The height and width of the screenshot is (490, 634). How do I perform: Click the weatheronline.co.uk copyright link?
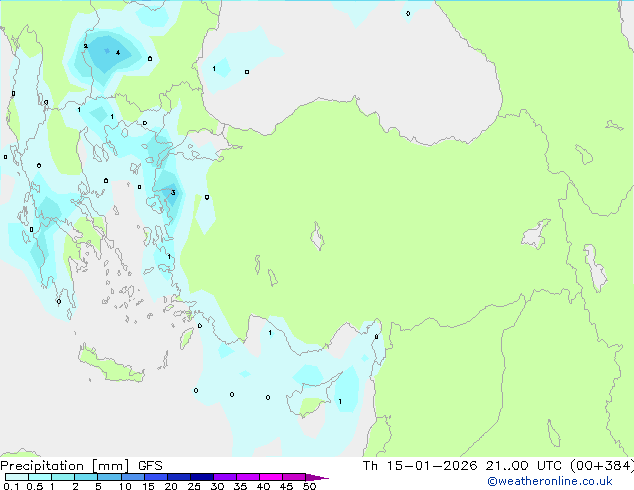click(x=550, y=481)
